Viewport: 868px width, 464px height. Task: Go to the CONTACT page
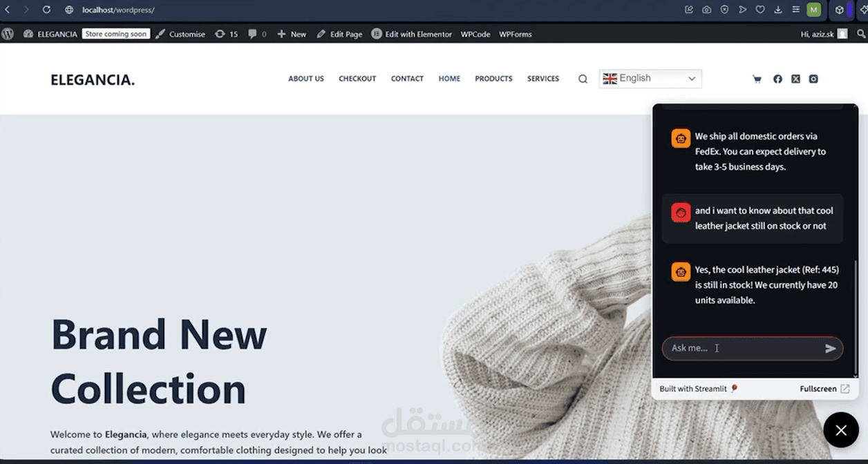click(407, 79)
